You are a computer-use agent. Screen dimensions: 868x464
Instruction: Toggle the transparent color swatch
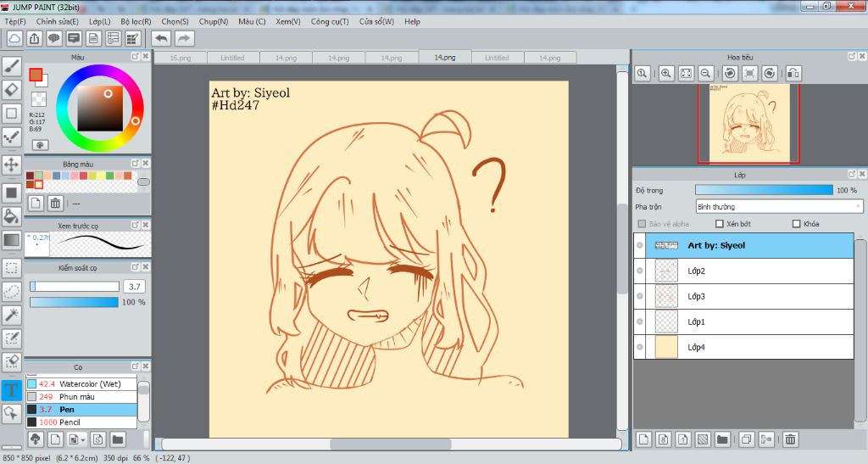point(39,99)
